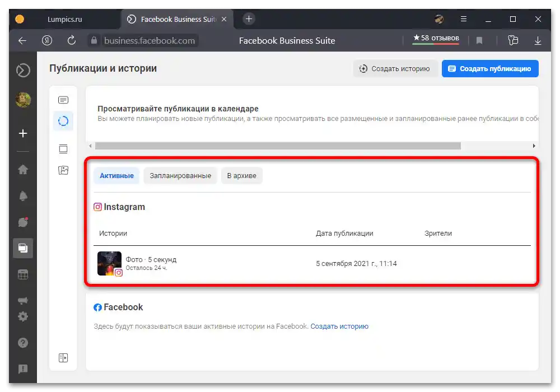This screenshot has width=560, height=392.
Task: Switch to the Активные tab
Action: pos(116,176)
